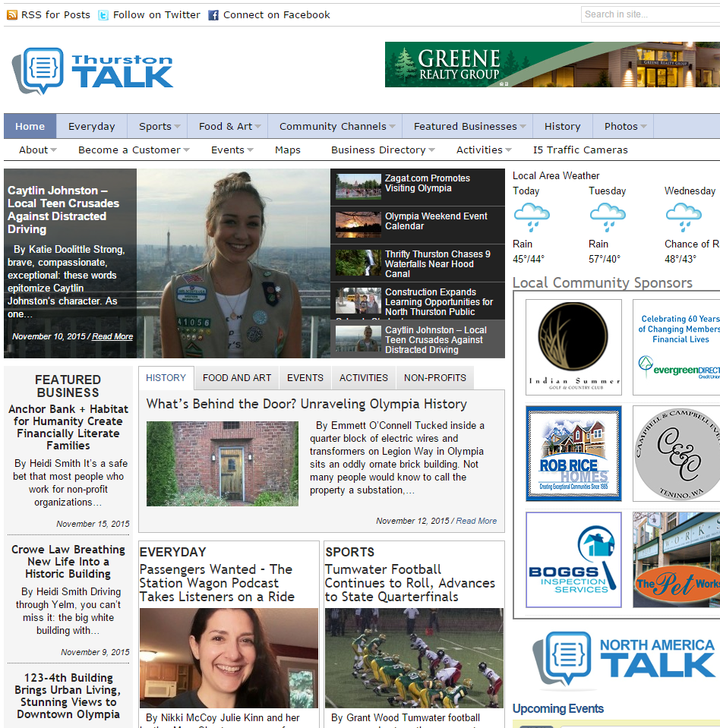Expand the Food & Art menu dropdown

[257, 126]
